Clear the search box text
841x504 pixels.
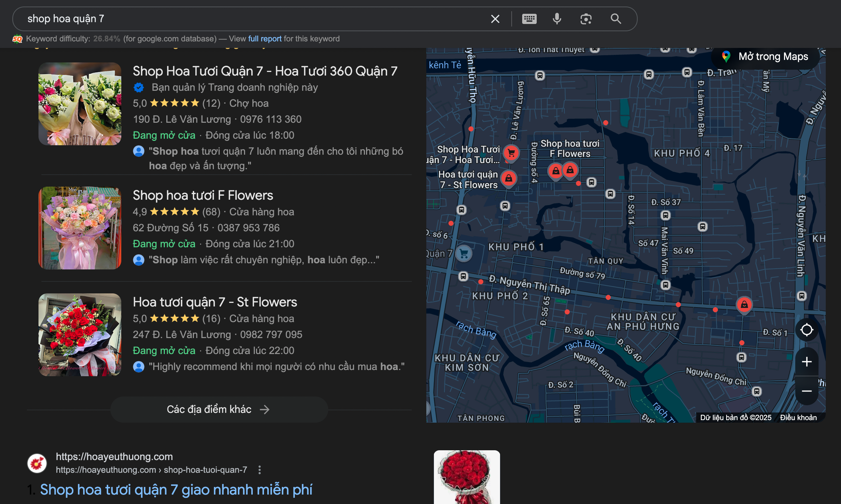click(x=495, y=19)
